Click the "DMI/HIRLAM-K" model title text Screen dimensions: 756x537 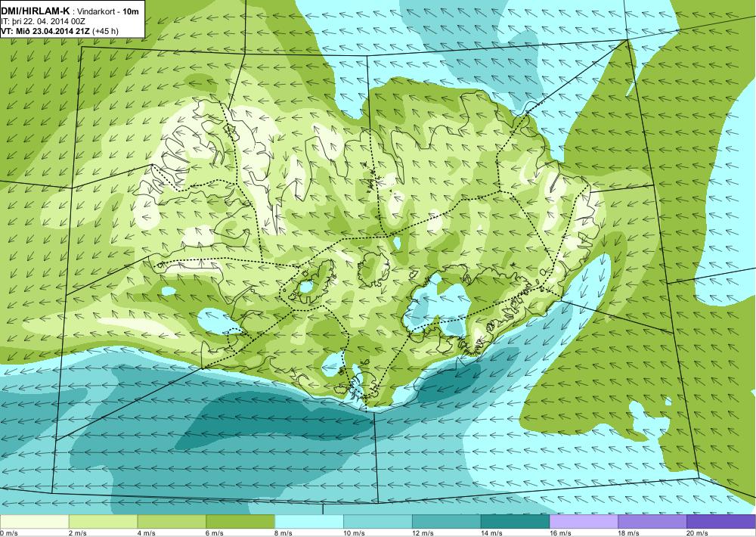click(x=35, y=11)
